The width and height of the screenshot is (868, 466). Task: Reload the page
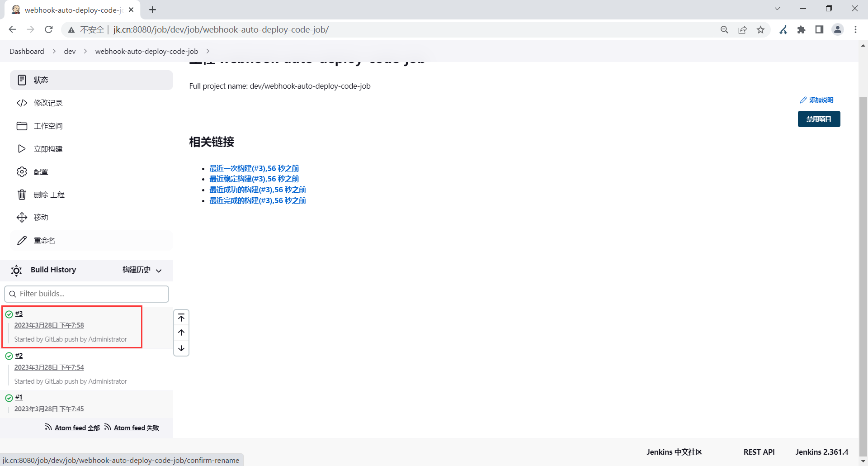point(49,29)
